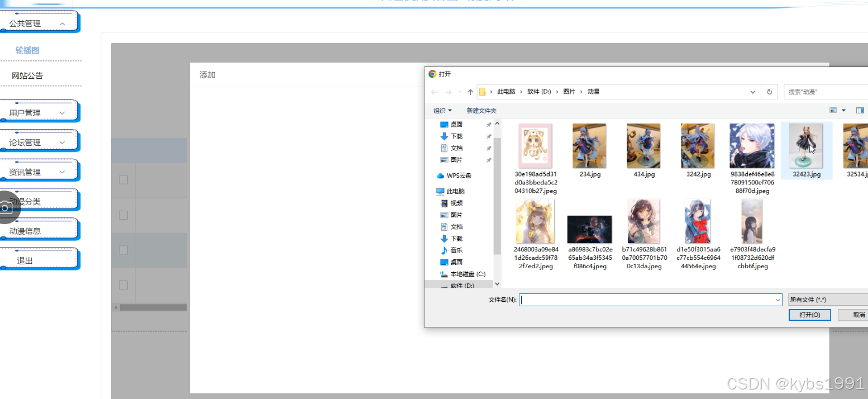Open the view options dropdown arrow

click(x=843, y=111)
